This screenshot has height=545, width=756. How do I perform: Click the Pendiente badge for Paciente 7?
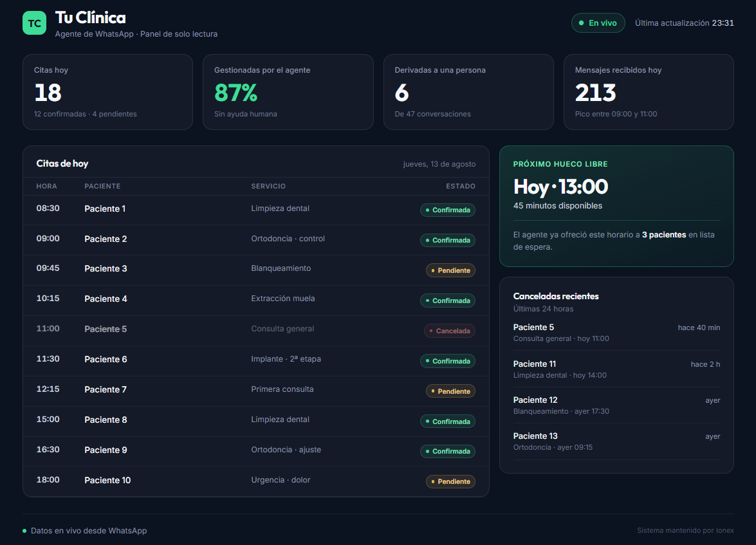coord(450,391)
